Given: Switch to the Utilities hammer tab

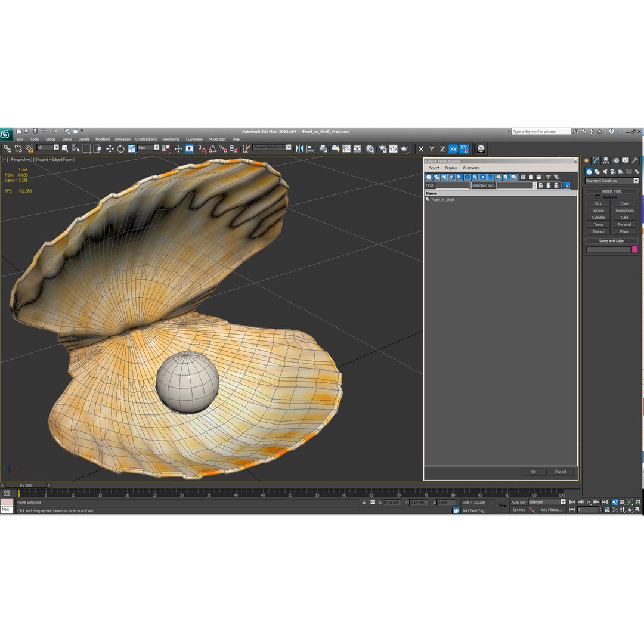Looking at the screenshot, I should (x=635, y=160).
